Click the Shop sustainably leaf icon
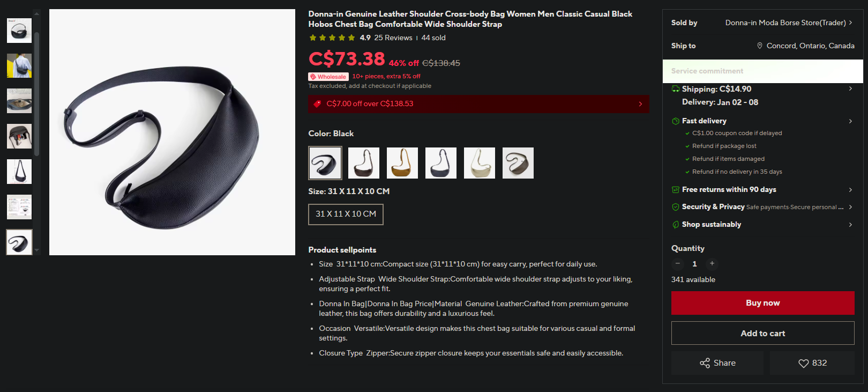This screenshot has width=868, height=392. click(676, 225)
